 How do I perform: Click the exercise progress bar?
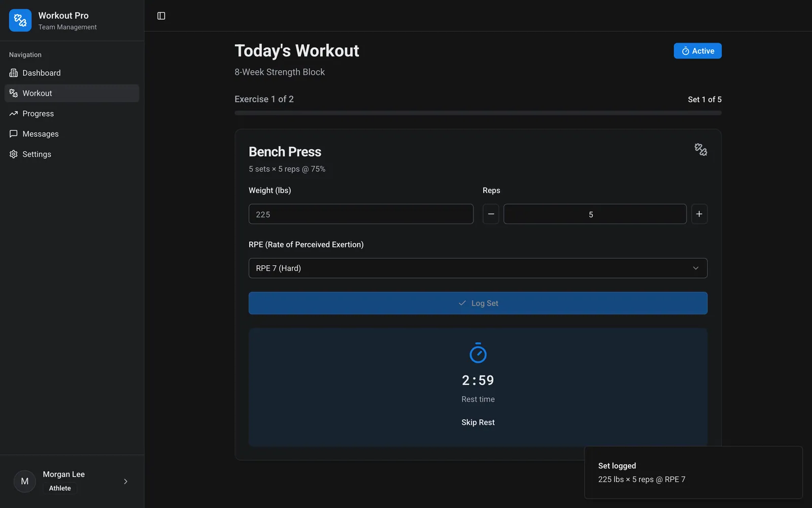tap(478, 113)
